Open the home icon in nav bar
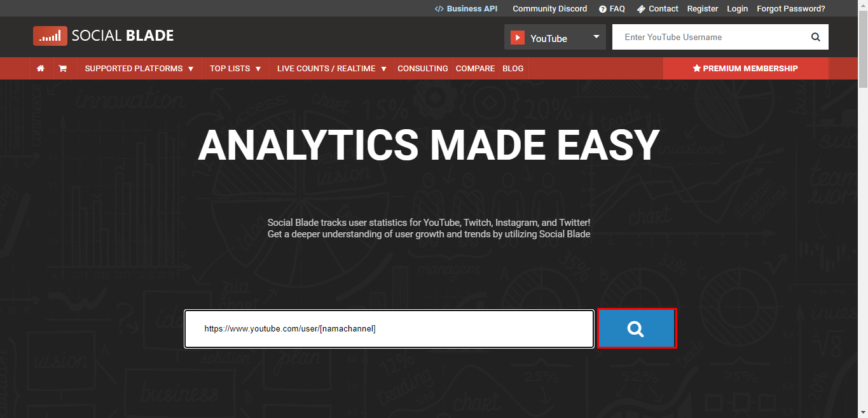 (41, 69)
